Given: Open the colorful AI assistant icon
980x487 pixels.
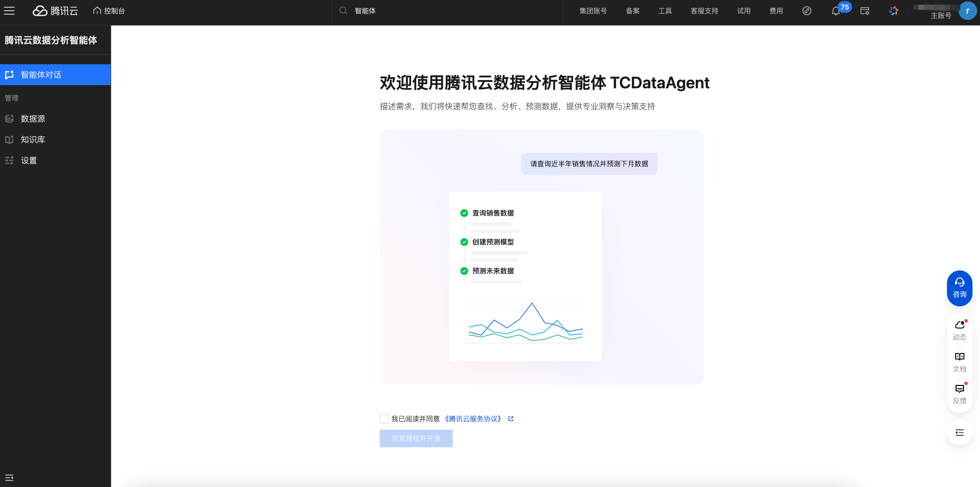Looking at the screenshot, I should pos(894,11).
